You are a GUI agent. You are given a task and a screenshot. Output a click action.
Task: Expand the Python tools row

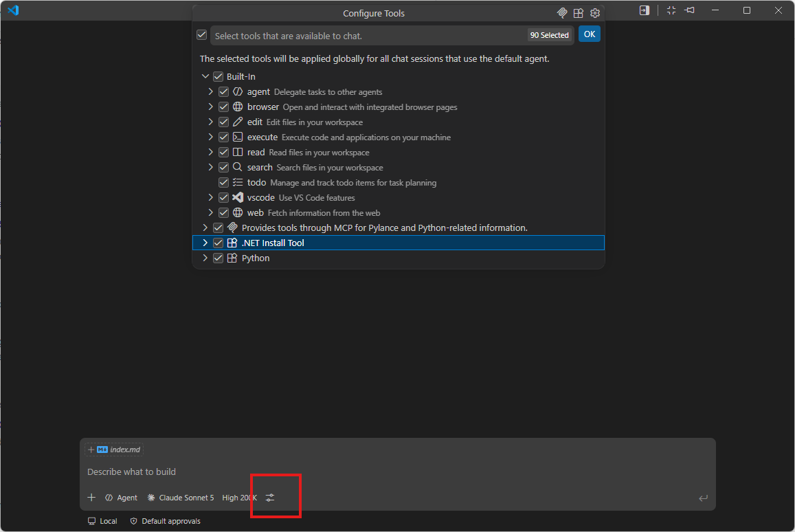[205, 258]
